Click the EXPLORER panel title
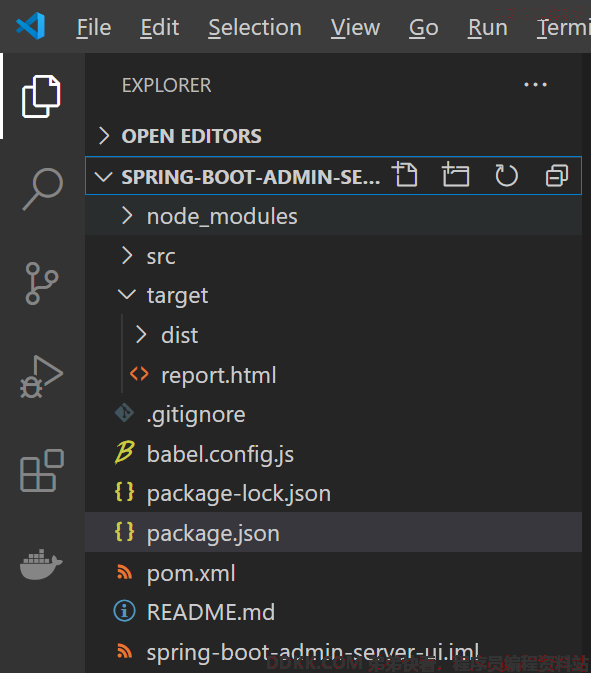 [x=167, y=85]
